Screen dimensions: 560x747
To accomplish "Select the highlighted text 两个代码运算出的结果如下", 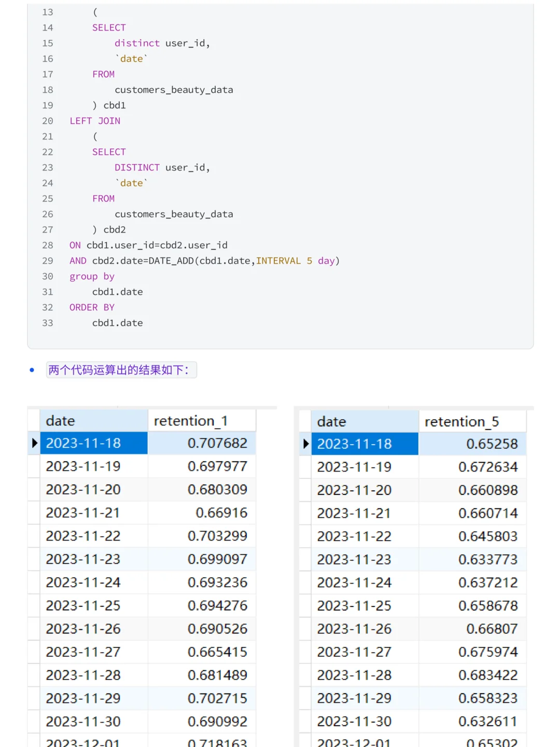I will pyautogui.click(x=121, y=370).
